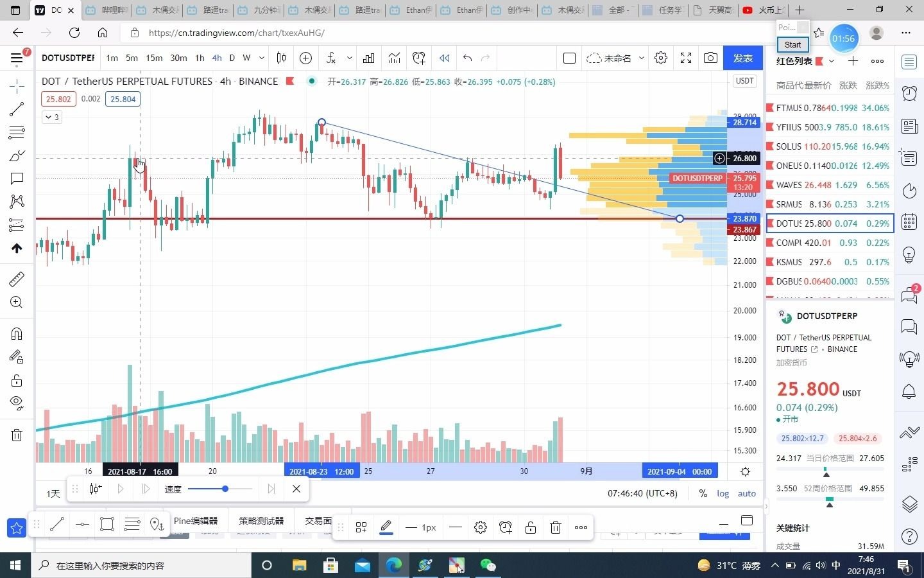Toggle the favorites star toolbar button
This screenshot has width=924, height=578.
[17, 528]
